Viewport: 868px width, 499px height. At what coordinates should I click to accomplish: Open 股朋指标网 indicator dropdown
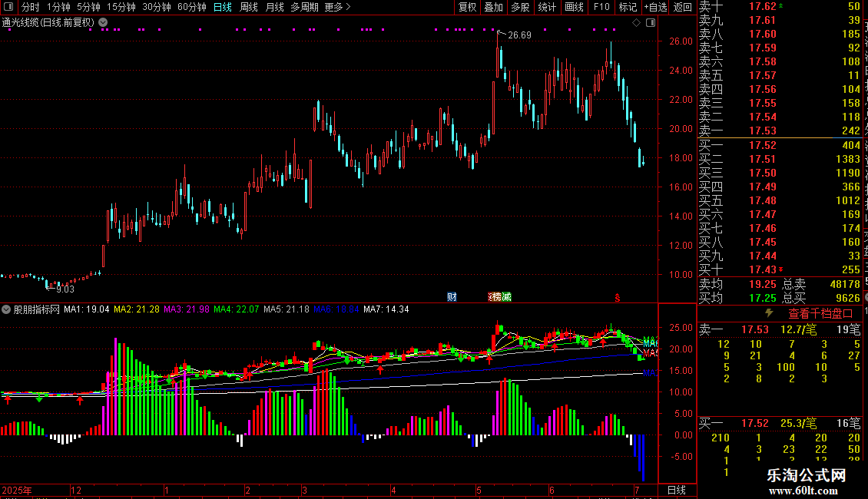coord(6,309)
